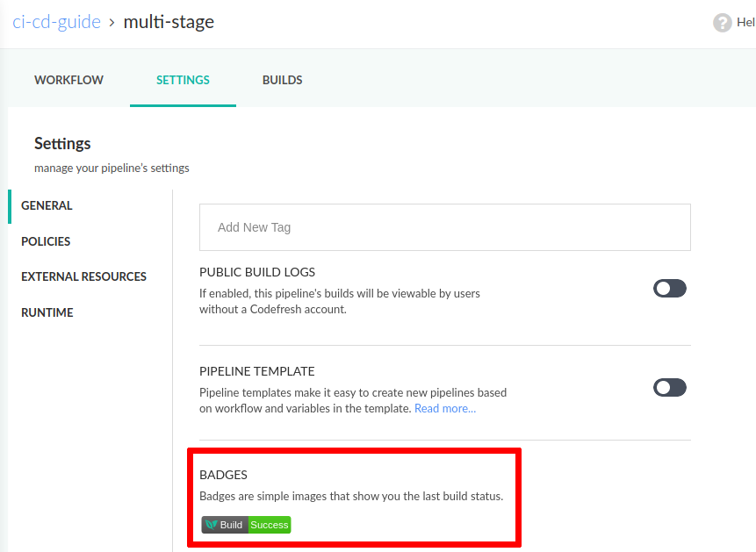Click the green Success badge label

tap(270, 525)
